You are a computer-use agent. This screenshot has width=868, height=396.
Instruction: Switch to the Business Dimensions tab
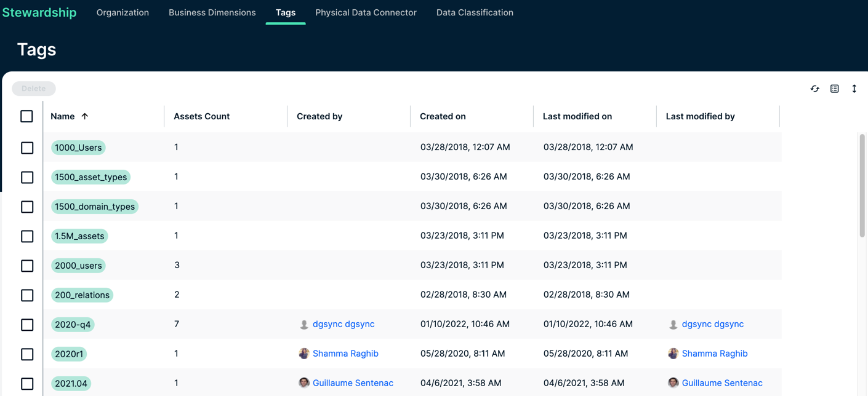coord(212,12)
